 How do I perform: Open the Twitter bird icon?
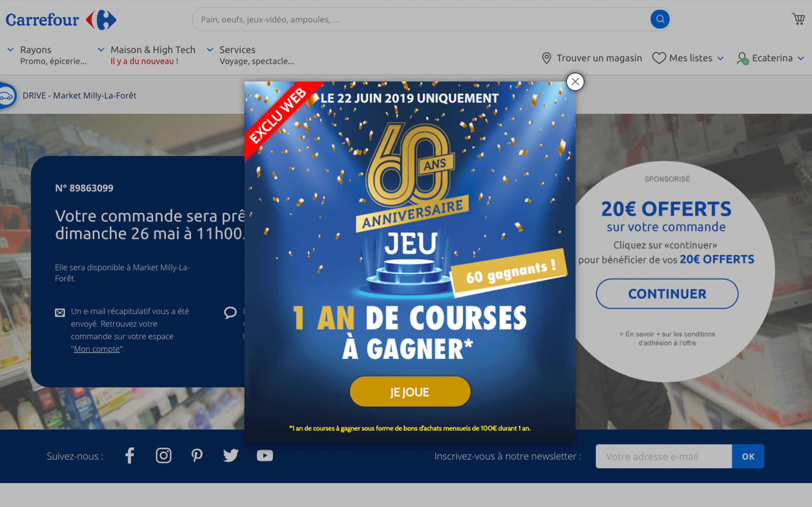(x=231, y=455)
